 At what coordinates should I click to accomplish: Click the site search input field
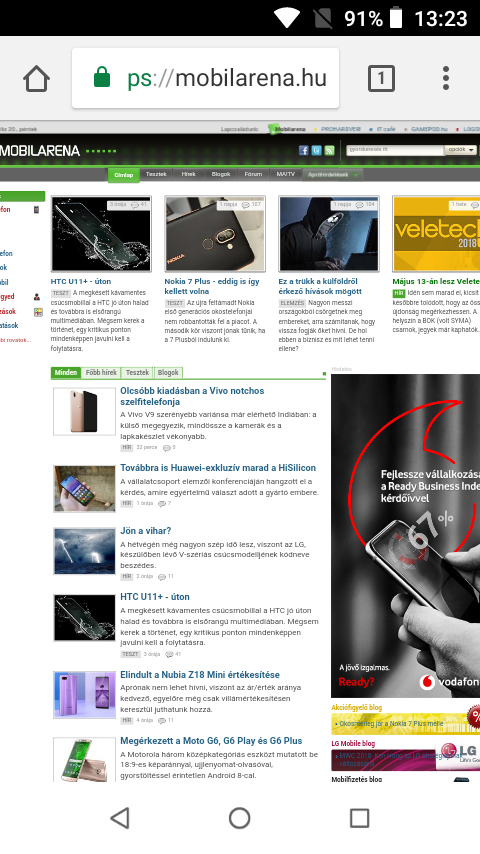click(x=396, y=150)
